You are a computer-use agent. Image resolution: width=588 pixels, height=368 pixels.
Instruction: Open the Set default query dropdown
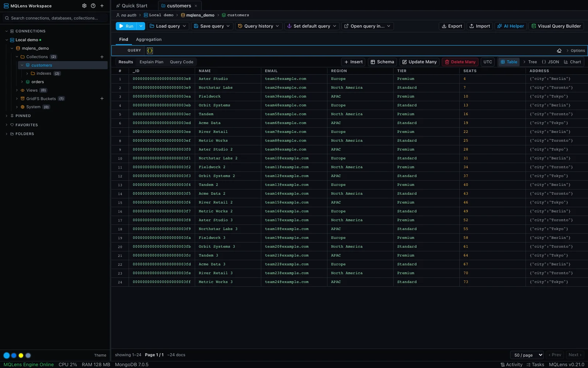pos(312,26)
